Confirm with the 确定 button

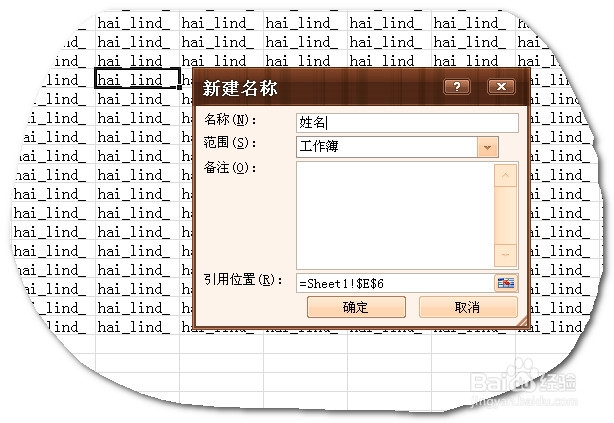(x=356, y=307)
